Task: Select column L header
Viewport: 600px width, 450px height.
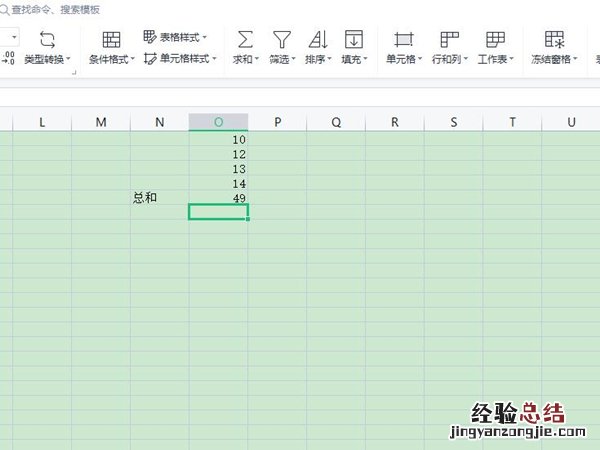Action: tap(42, 122)
